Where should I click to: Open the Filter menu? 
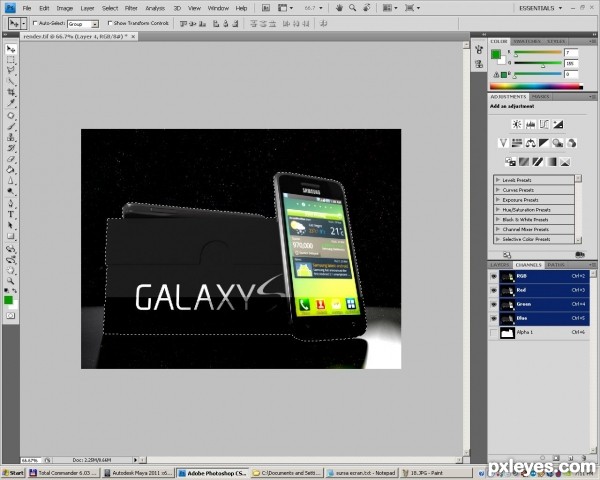pos(131,8)
